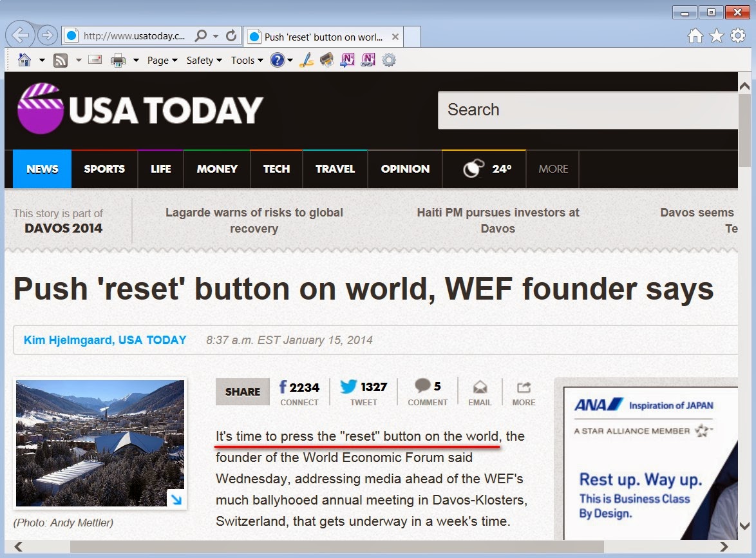Click the Search input field
This screenshot has width=756, height=558.
tap(588, 110)
